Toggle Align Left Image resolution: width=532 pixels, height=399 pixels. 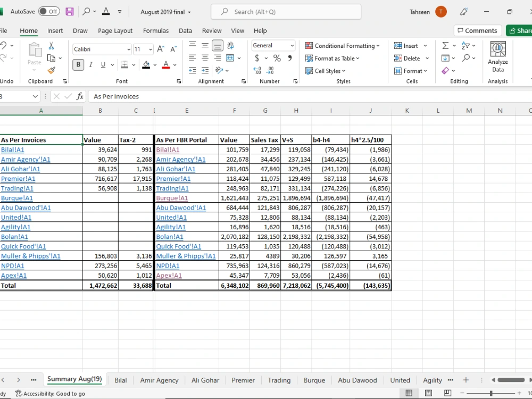(193, 58)
